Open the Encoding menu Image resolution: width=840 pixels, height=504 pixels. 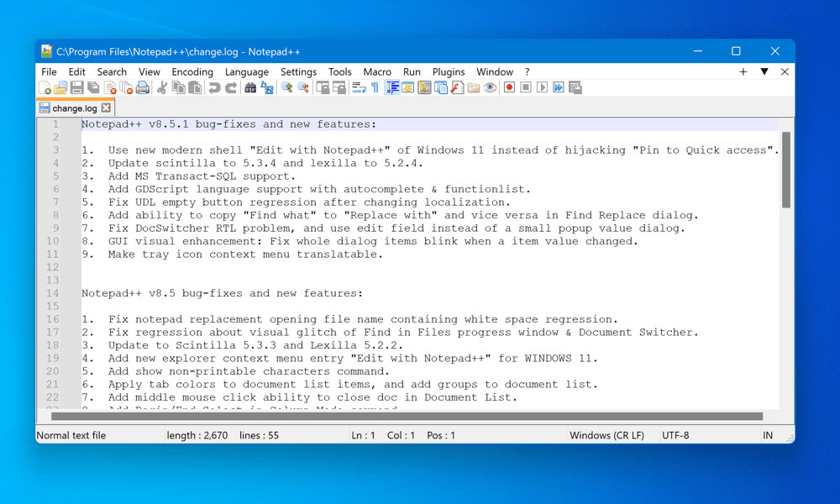pyautogui.click(x=192, y=71)
